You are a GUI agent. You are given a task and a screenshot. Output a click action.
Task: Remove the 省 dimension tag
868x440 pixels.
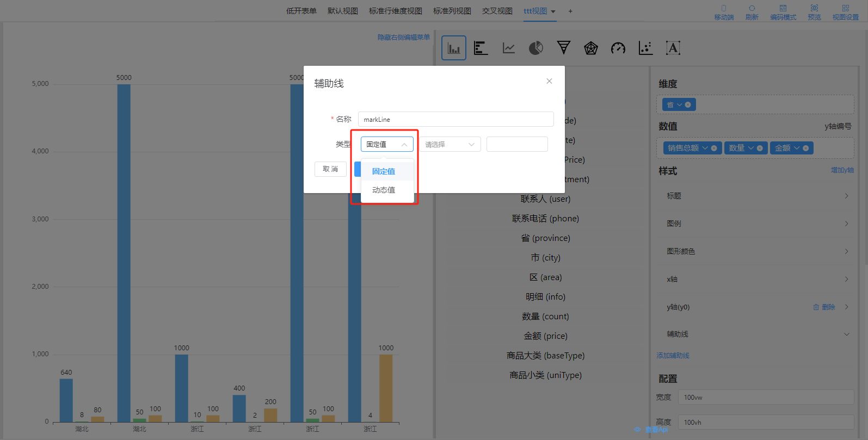tap(688, 105)
